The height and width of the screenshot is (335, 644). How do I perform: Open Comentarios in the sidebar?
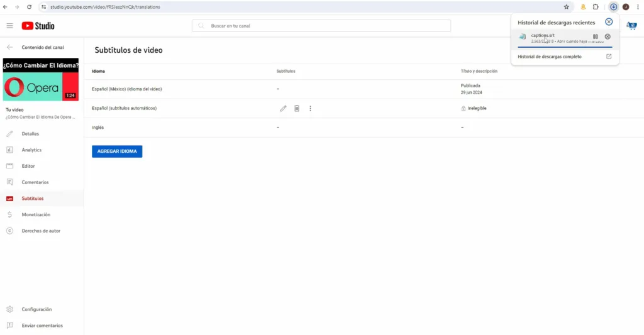pos(42,182)
